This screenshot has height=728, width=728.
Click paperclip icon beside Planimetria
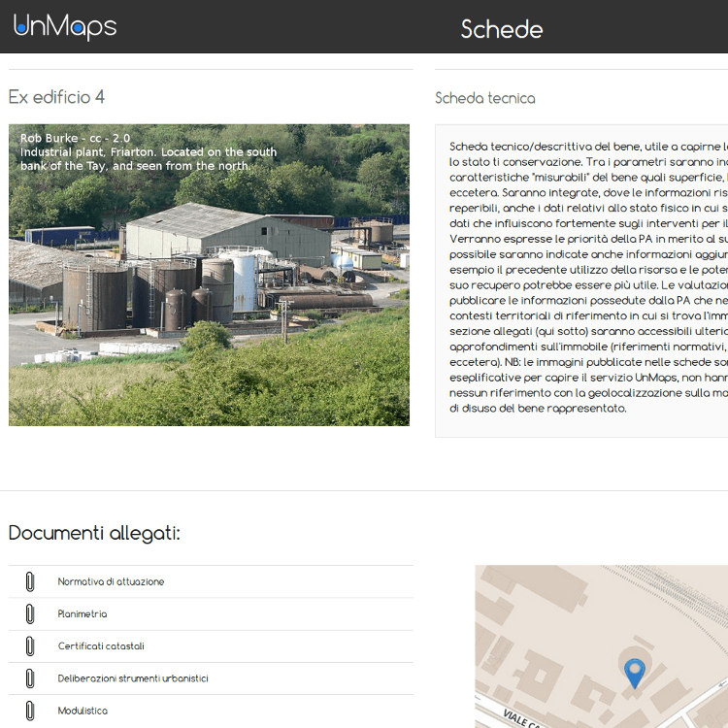tap(30, 613)
